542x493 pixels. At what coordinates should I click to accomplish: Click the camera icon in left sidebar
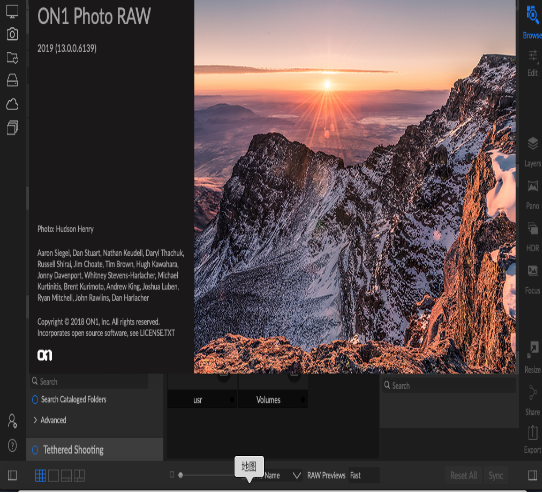click(12, 34)
